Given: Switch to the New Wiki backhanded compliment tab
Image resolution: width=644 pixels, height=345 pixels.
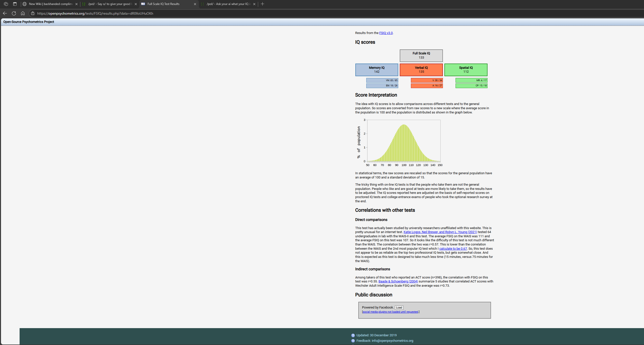Looking at the screenshot, I should 50,4.
